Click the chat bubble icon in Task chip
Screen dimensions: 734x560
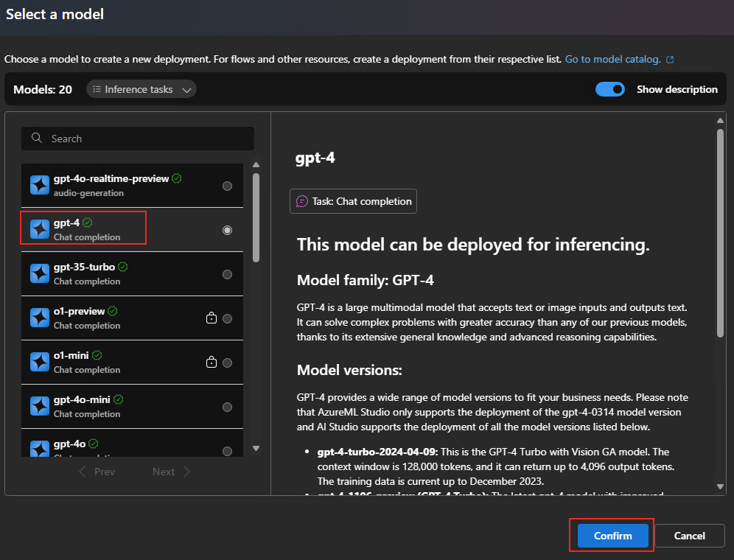click(302, 201)
